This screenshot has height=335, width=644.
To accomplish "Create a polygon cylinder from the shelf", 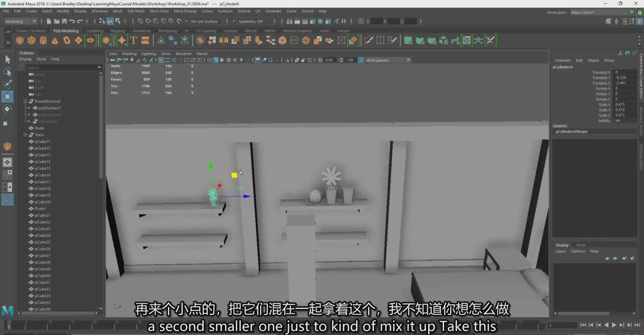I will pyautogui.click(x=43, y=41).
